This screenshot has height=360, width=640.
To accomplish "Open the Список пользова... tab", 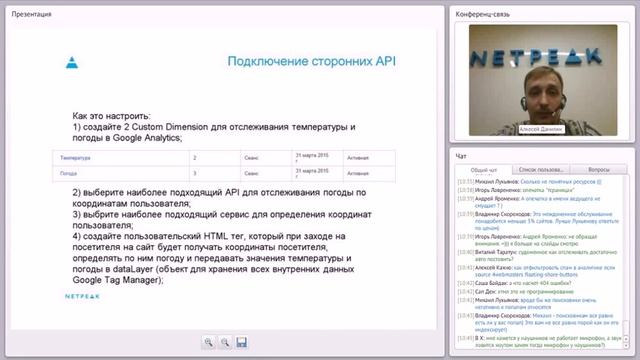I will [541, 169].
